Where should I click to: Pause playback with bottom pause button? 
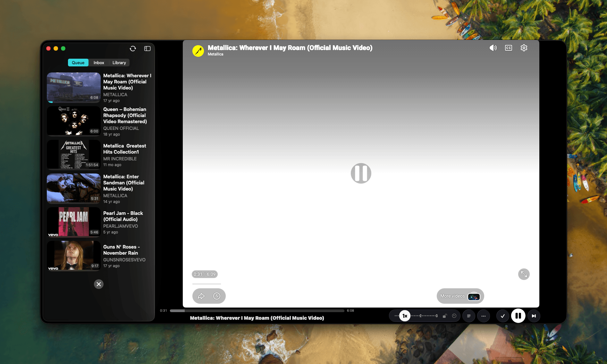point(518,316)
